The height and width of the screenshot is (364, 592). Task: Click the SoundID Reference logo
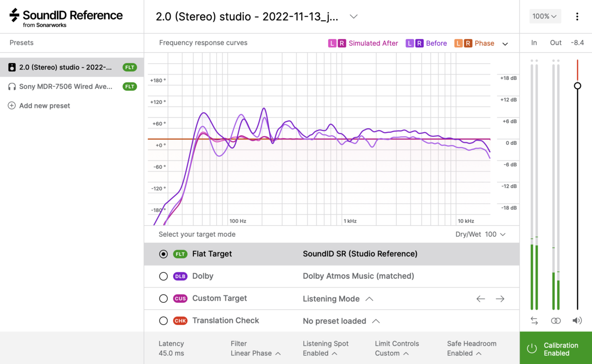point(66,17)
